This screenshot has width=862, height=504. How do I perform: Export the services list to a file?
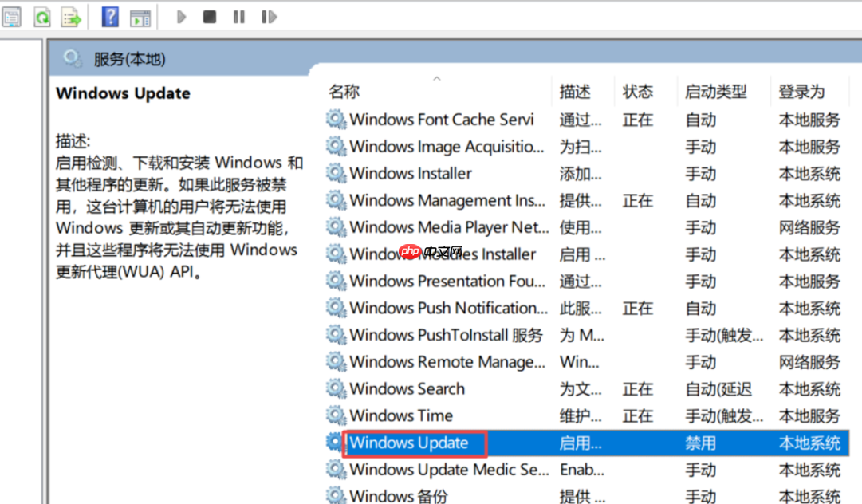[x=71, y=16]
